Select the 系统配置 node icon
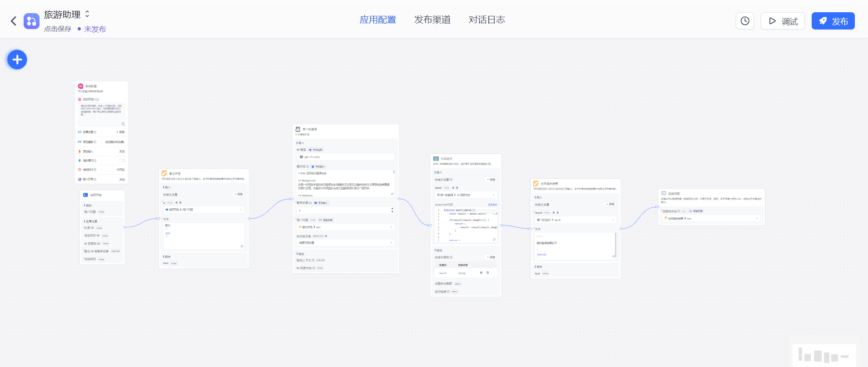868x367 pixels. click(80, 86)
